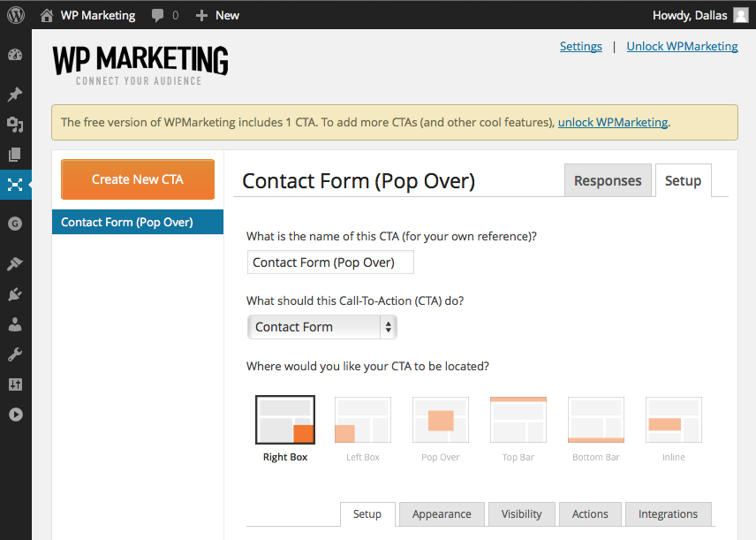Follow unlock WPMarketing link in notice
This screenshot has height=540, width=756.
click(613, 122)
